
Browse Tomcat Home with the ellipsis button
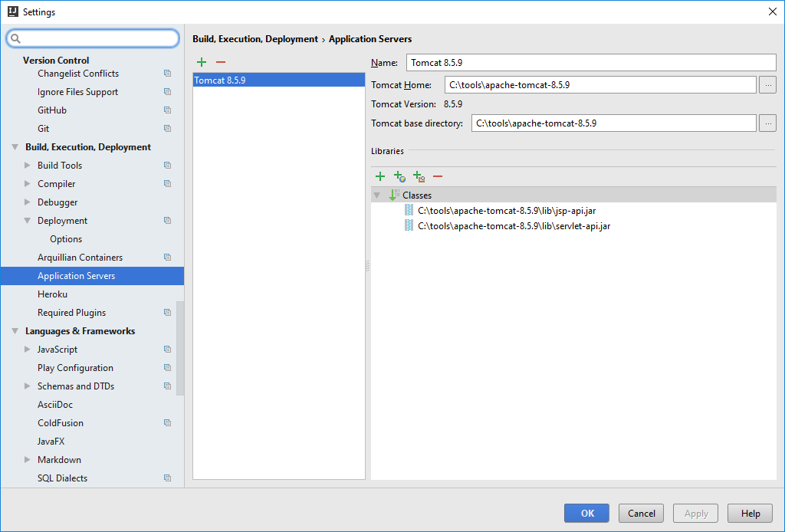(x=767, y=84)
